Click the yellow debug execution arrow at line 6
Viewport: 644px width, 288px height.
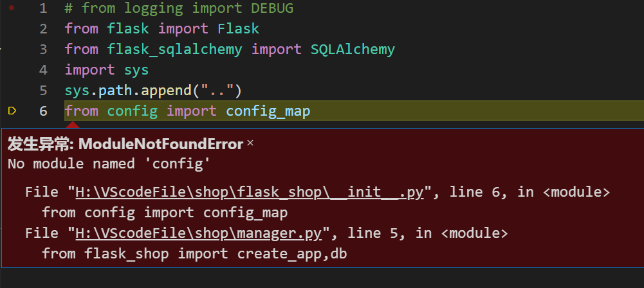[x=12, y=111]
